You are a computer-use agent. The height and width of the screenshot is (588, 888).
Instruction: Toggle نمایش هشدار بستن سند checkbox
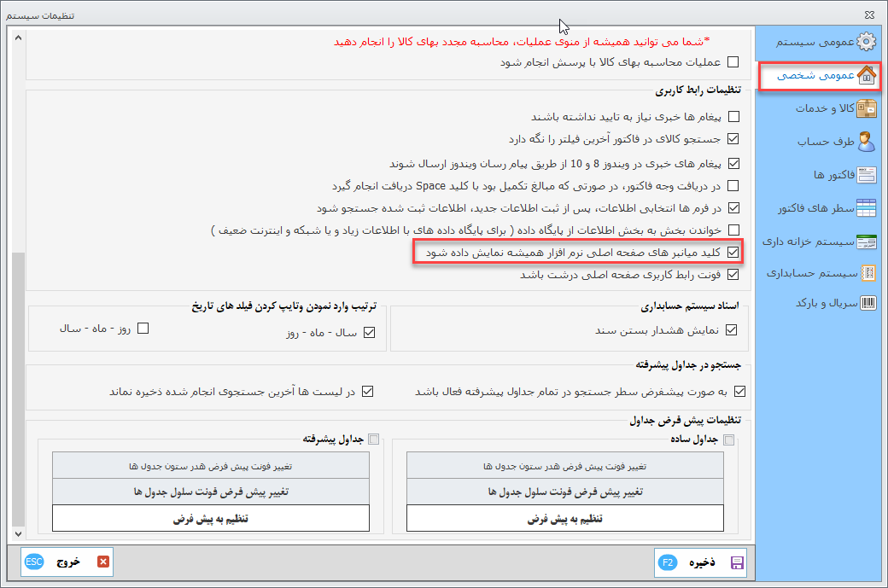click(731, 330)
